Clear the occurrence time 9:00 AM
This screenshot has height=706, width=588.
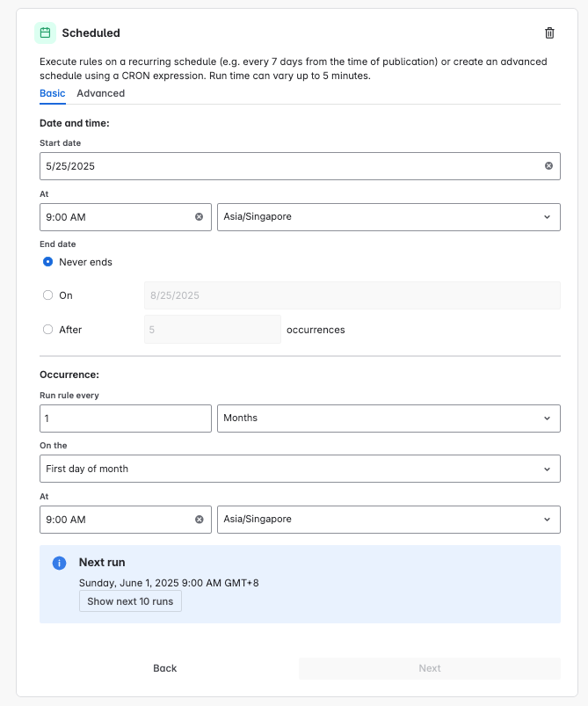point(199,520)
